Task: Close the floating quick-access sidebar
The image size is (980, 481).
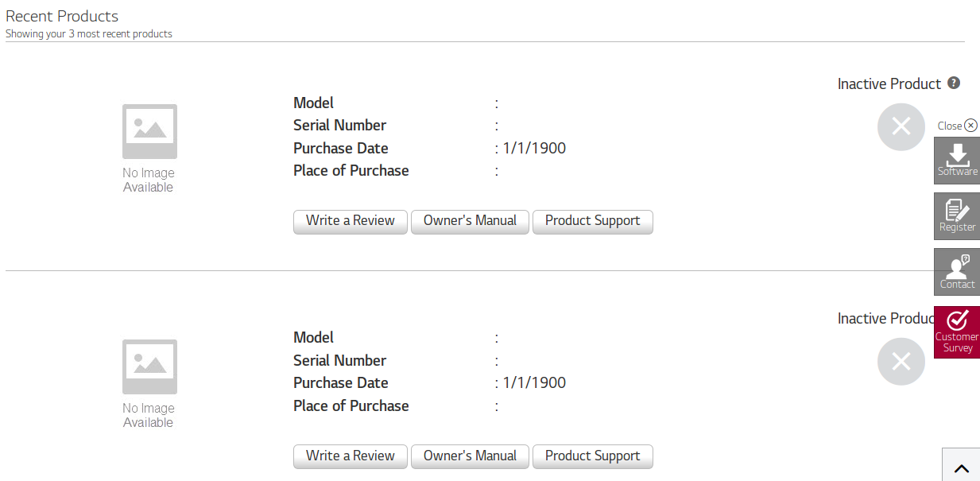Action: pyautogui.click(x=957, y=126)
